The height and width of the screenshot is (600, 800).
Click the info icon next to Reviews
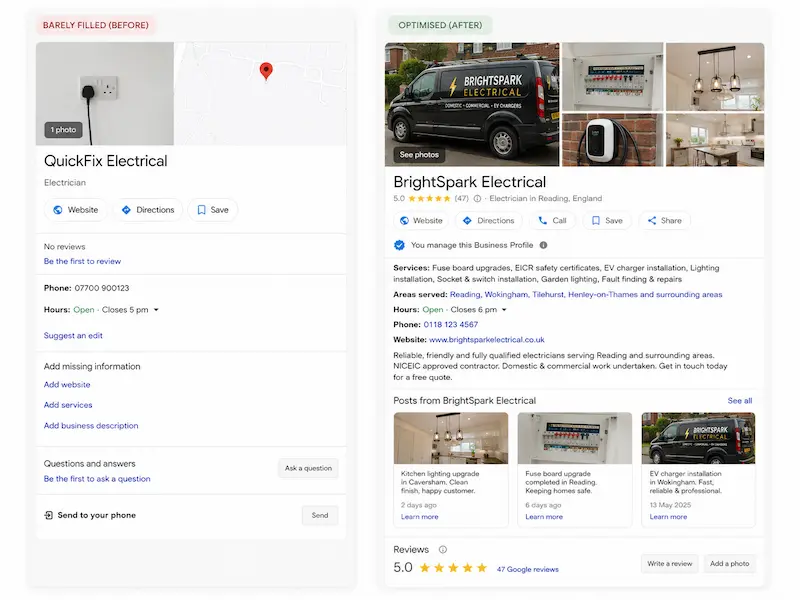pyautogui.click(x=443, y=549)
